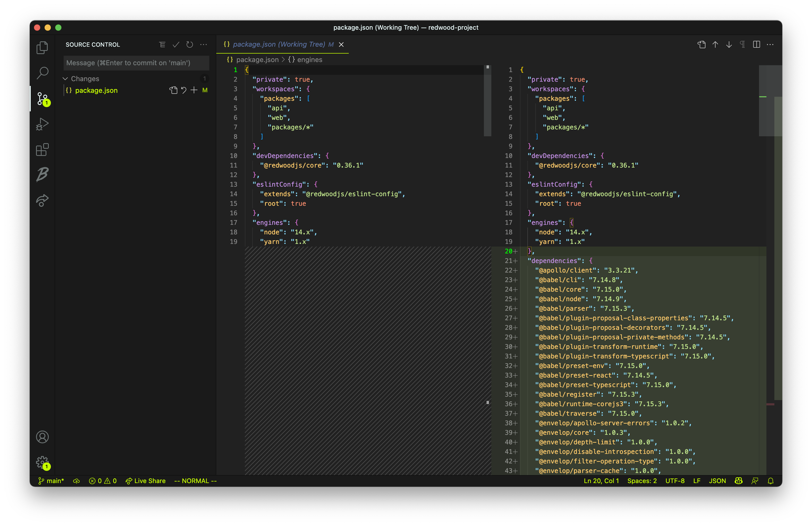Image resolution: width=812 pixels, height=526 pixels.
Task: Click the commit message input field
Action: click(136, 63)
